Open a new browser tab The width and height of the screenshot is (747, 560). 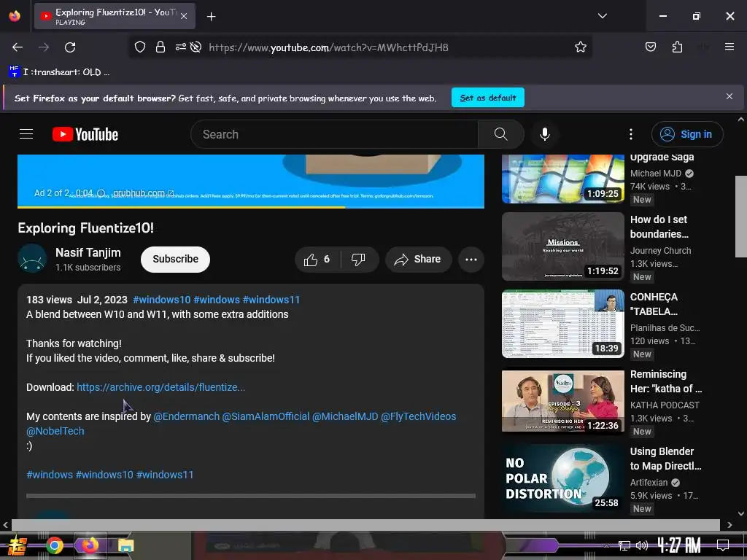click(211, 17)
